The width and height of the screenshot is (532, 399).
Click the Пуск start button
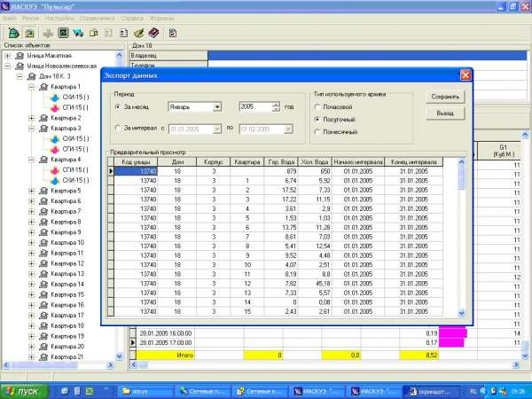pos(25,391)
